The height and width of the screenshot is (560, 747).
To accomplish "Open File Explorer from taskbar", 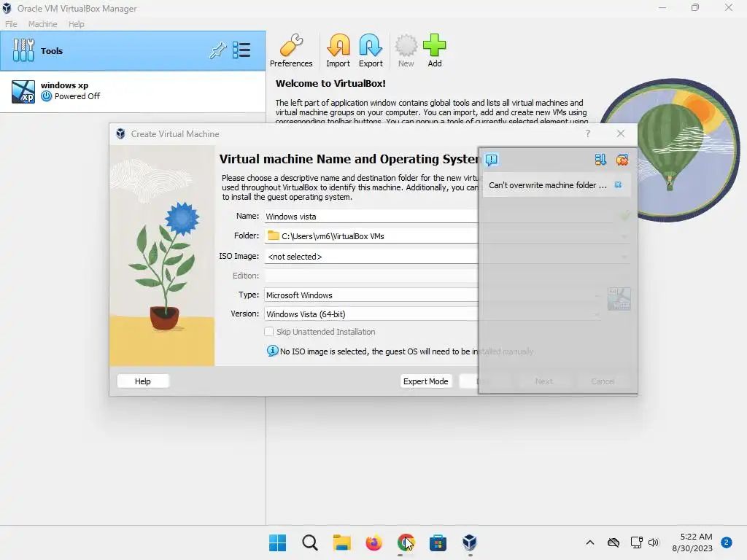I will [x=341, y=542].
